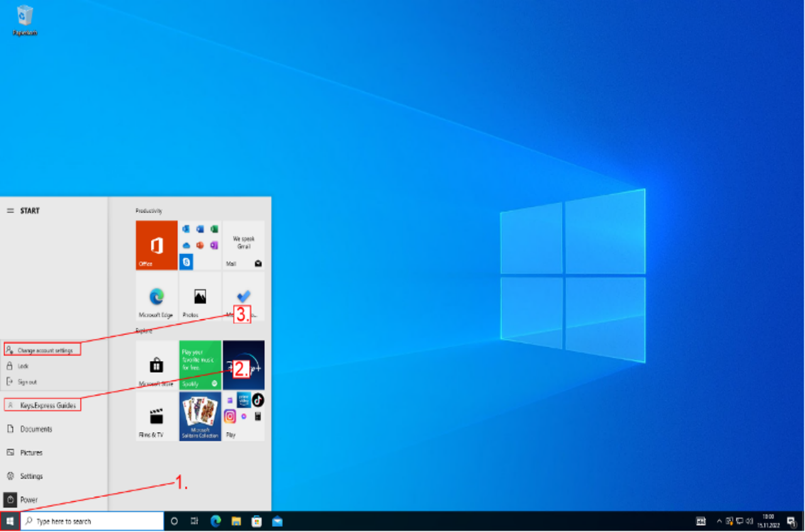805x532 pixels.
Task: Open the Photos app tile
Action: [x=200, y=297]
